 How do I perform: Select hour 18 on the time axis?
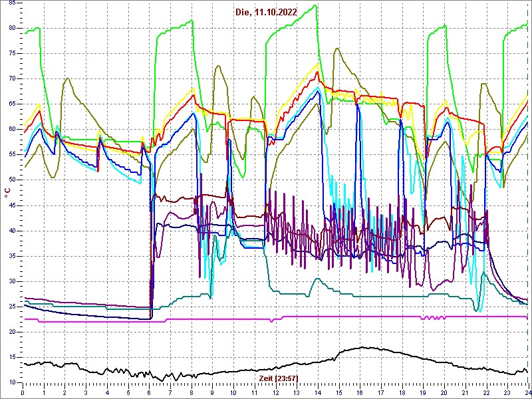(401, 392)
